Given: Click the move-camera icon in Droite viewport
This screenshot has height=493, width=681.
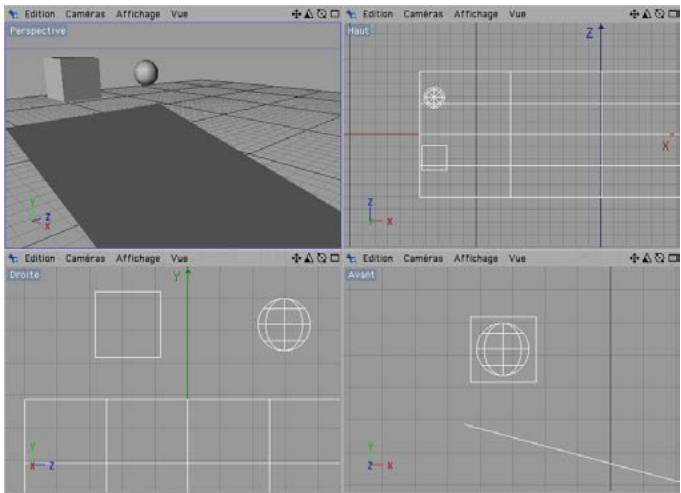Looking at the screenshot, I should [296, 258].
